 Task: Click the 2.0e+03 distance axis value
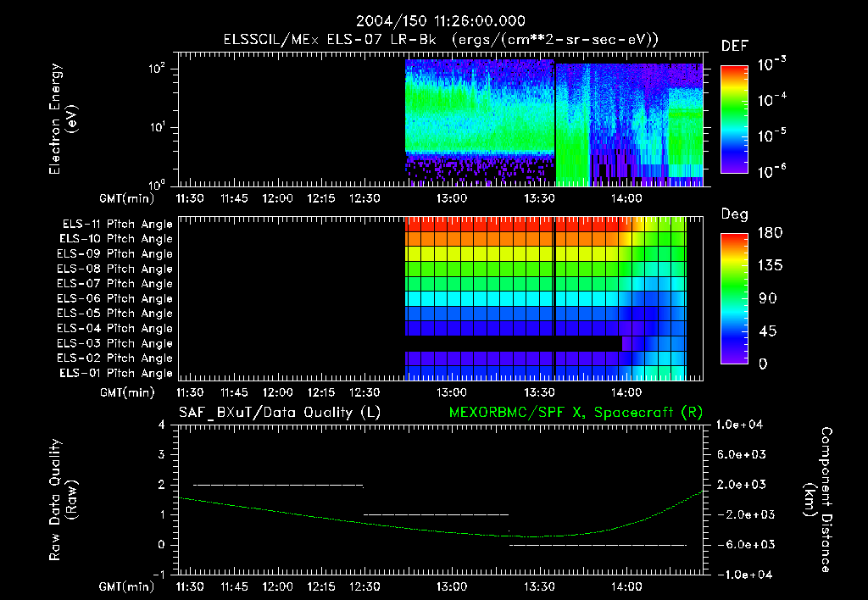(x=742, y=484)
